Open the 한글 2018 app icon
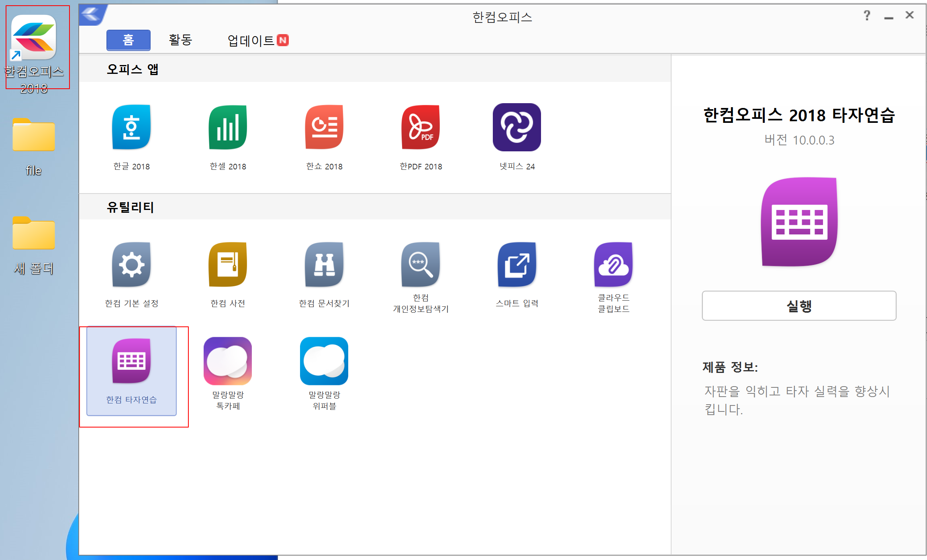Viewport: 927px width, 560px height. 131,127
